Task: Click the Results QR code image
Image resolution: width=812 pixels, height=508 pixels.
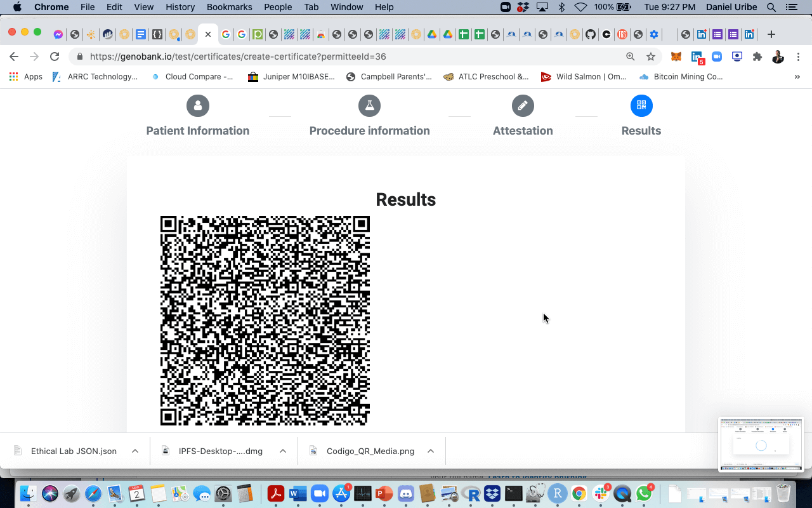Action: coord(265,321)
